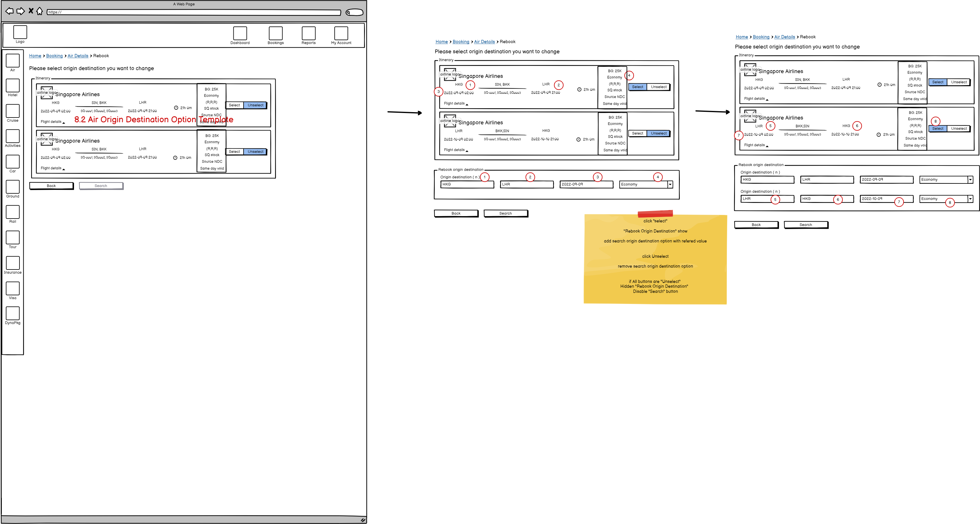Click Unselect on first flight in middle mockup
This screenshot has width=980, height=524.
point(659,87)
